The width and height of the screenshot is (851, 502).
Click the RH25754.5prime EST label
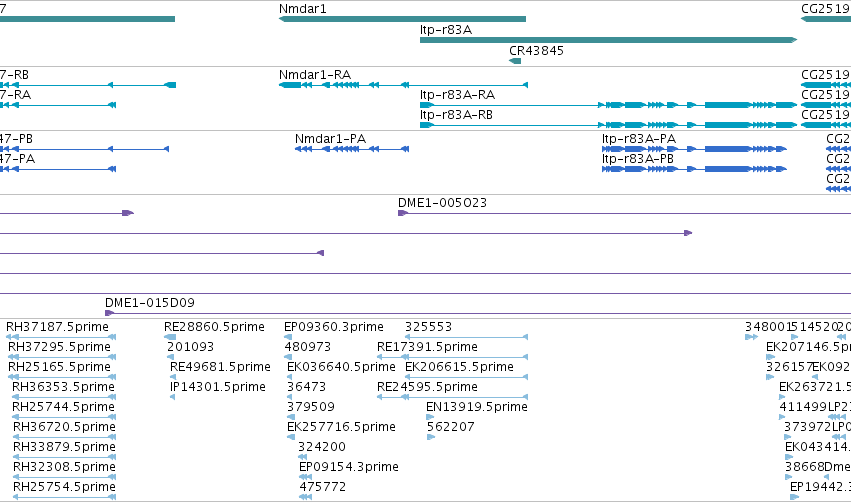[64, 487]
